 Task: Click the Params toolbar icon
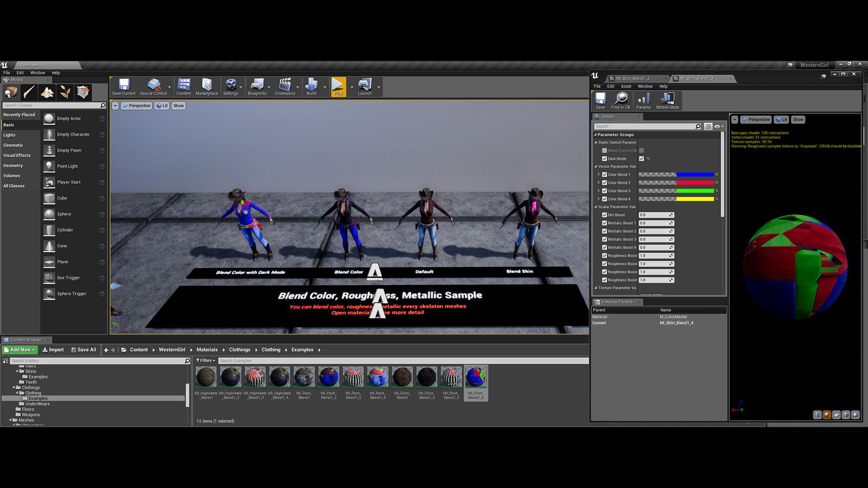pyautogui.click(x=643, y=101)
